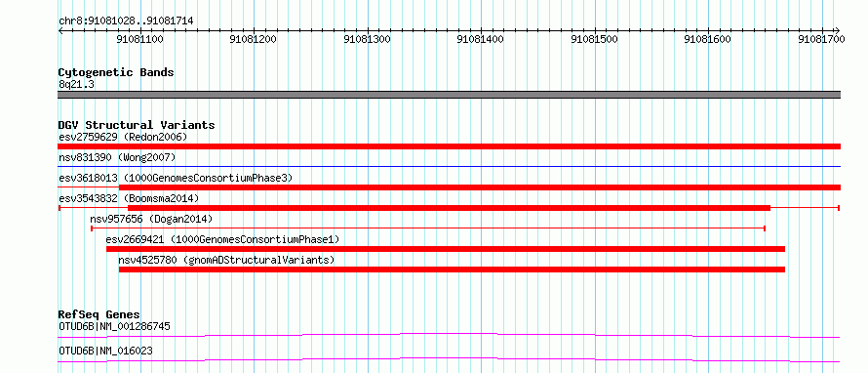This screenshot has width=868, height=373.
Task: Click the right arrow end of ruler
Action: tap(838, 30)
